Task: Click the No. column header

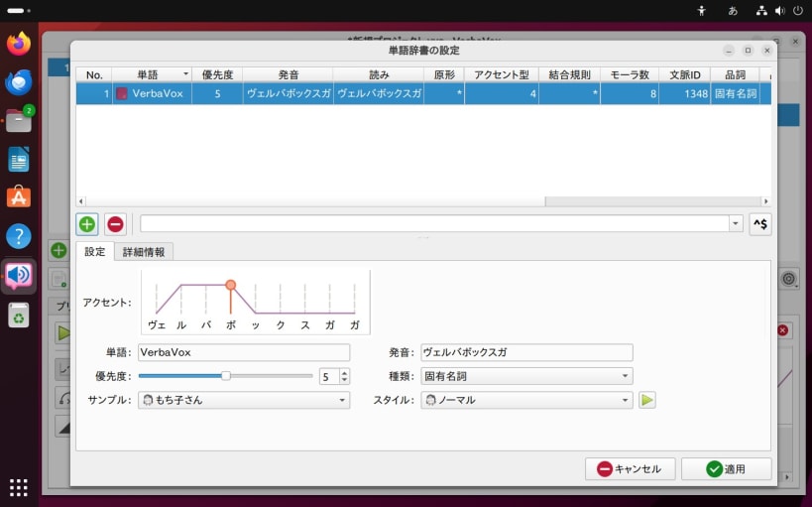Action: pos(94,74)
